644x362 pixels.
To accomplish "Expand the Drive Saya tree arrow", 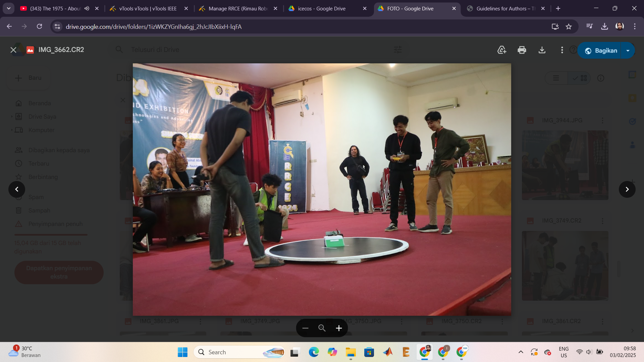I will point(12,117).
